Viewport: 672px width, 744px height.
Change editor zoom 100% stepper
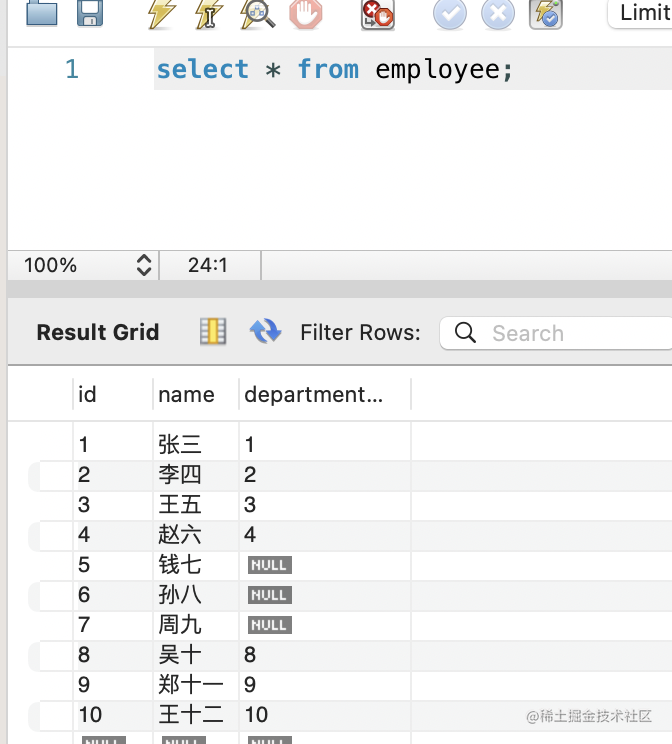click(144, 265)
